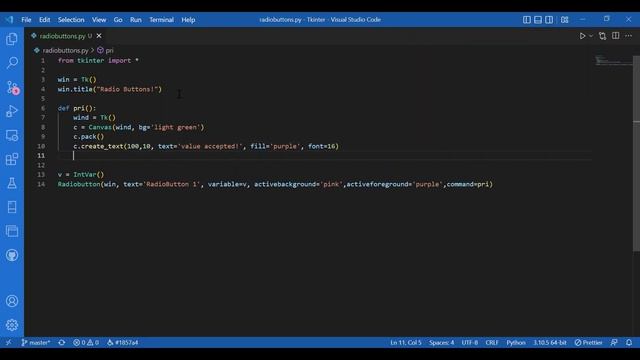Close the radiobuttons.py tab
The image size is (640, 360).
(99, 36)
